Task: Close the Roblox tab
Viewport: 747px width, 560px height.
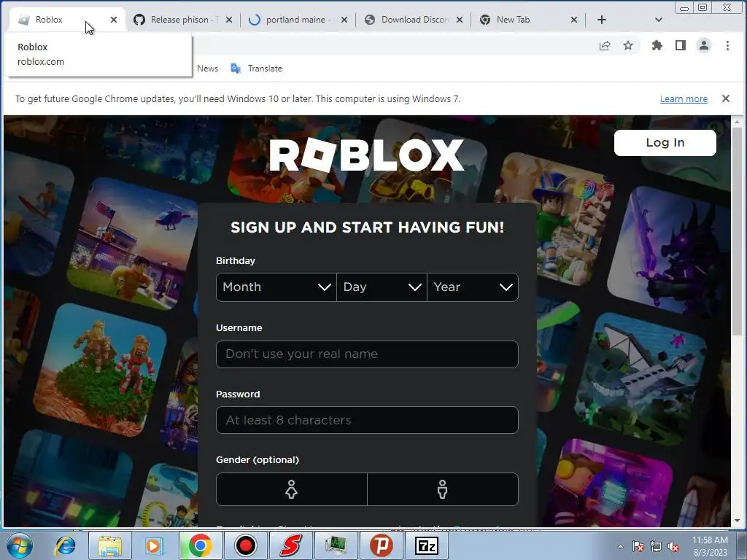Action: click(114, 20)
